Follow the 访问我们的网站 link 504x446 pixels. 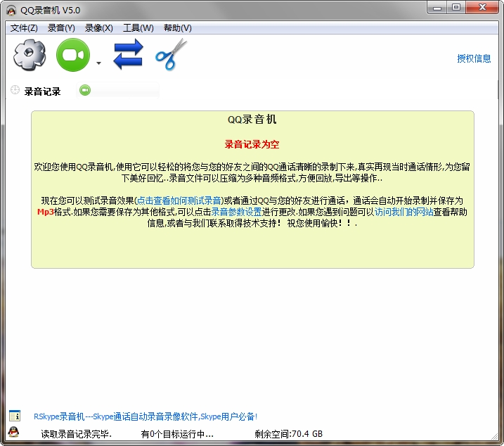pos(403,212)
